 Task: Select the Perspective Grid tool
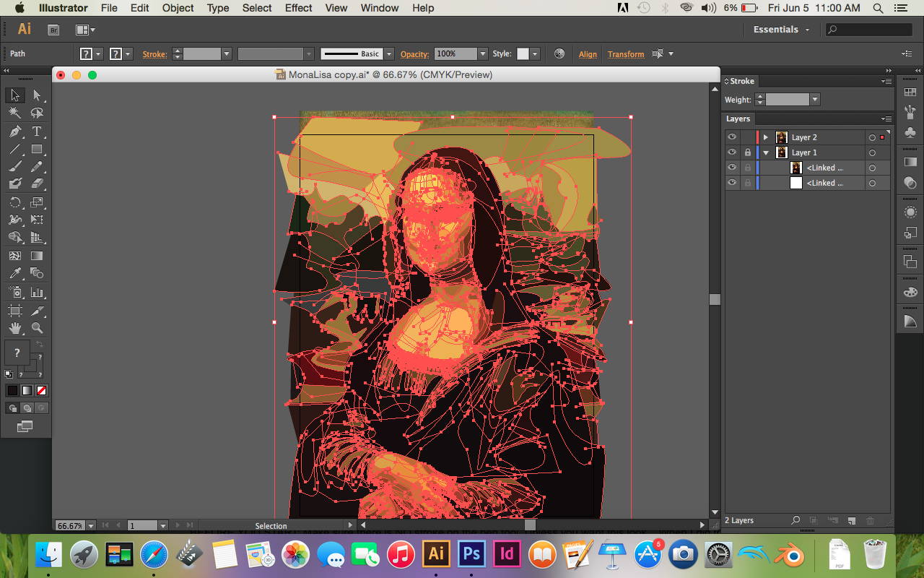pos(37,238)
